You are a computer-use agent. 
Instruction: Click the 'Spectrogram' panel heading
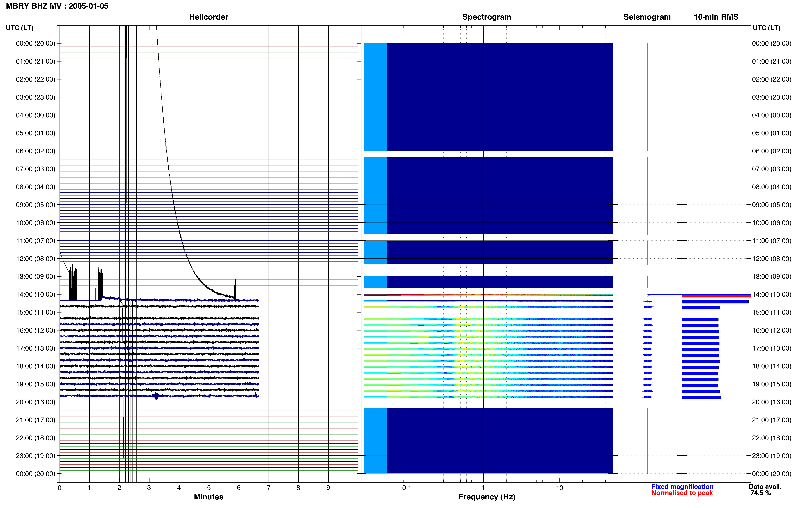point(487,17)
